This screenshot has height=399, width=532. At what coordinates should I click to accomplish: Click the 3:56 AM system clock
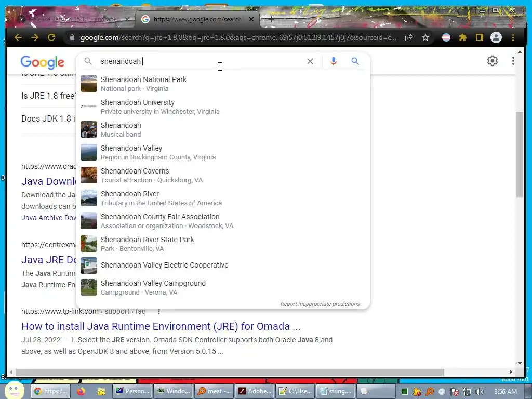pos(505,392)
